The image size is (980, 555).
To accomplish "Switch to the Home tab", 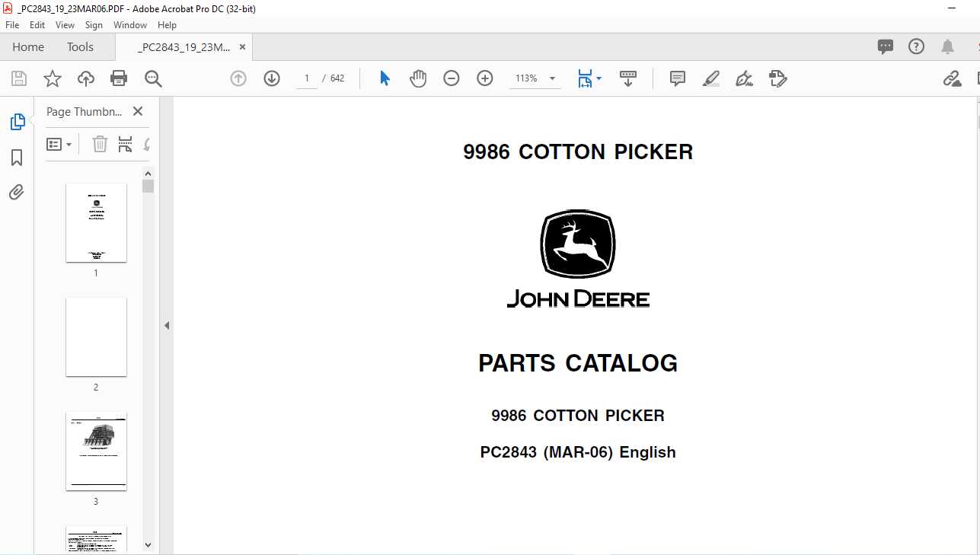I will (x=28, y=46).
